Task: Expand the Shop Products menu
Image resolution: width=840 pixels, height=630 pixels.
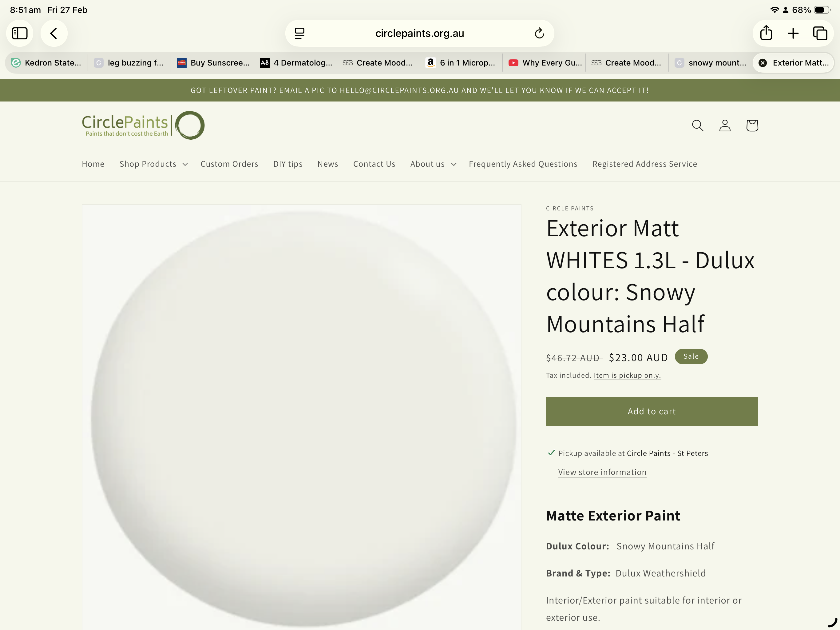Action: (x=154, y=164)
